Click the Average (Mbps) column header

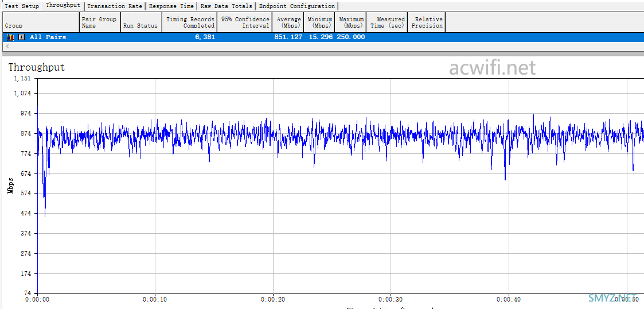click(x=288, y=22)
